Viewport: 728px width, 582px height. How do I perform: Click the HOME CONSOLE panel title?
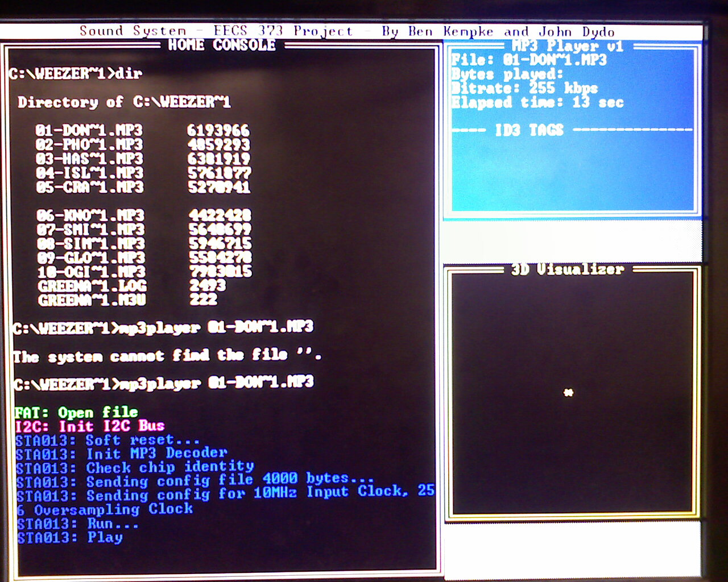pyautogui.click(x=221, y=45)
